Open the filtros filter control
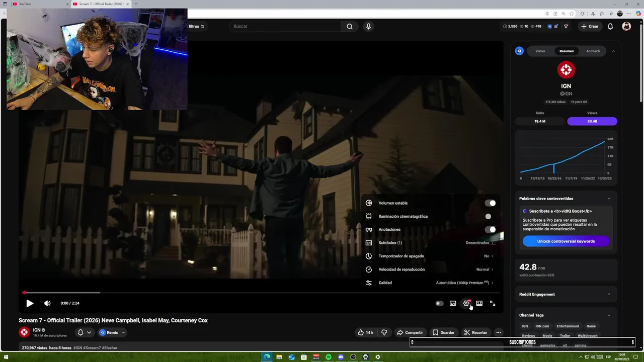Screen dimensions: 644x362 [196, 26]
